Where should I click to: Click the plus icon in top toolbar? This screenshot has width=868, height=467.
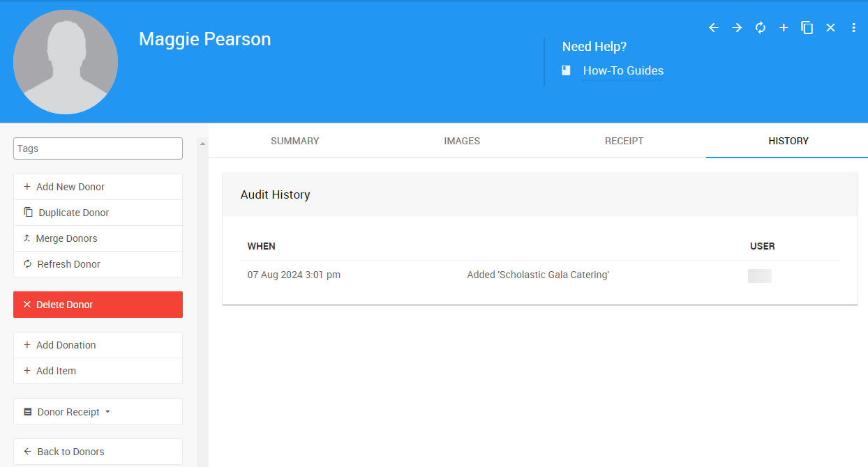click(784, 28)
